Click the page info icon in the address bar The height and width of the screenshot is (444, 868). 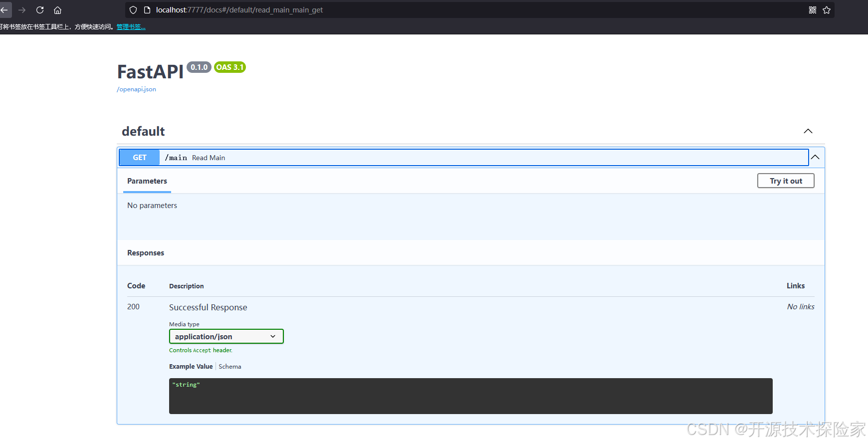pos(147,10)
